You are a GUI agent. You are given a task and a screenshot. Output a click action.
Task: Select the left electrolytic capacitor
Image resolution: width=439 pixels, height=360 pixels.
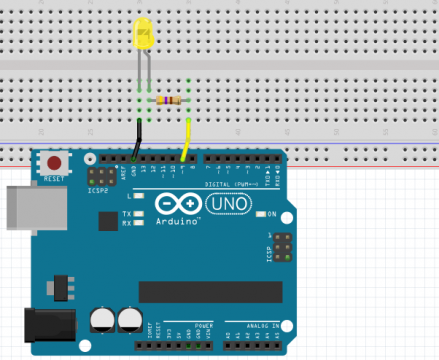click(x=102, y=320)
